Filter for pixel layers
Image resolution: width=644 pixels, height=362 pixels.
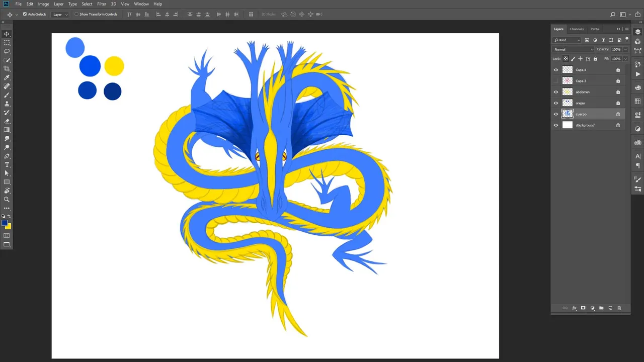point(587,40)
